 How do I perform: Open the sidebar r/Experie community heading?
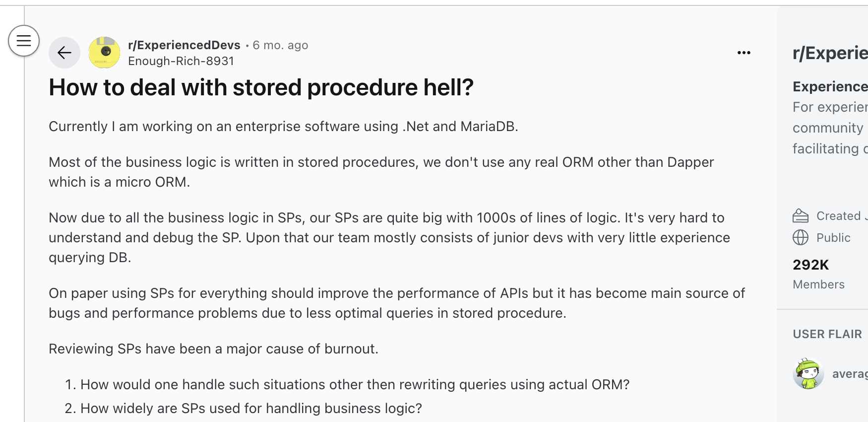click(x=830, y=53)
